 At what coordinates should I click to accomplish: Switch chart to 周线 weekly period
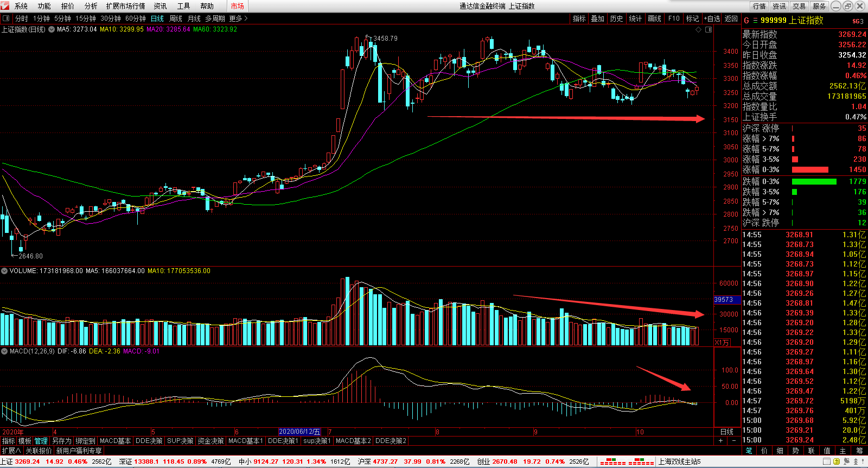pos(176,18)
